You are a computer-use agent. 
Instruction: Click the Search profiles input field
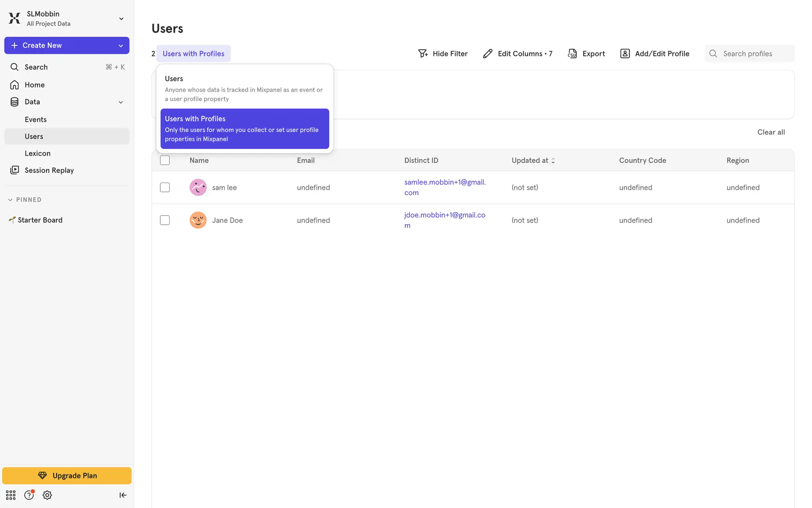click(755, 53)
